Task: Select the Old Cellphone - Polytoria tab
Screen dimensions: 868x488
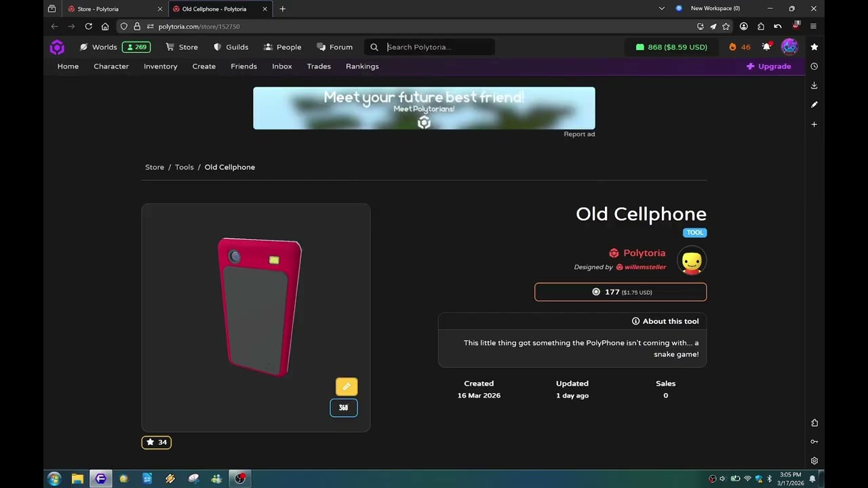Action: (x=220, y=9)
